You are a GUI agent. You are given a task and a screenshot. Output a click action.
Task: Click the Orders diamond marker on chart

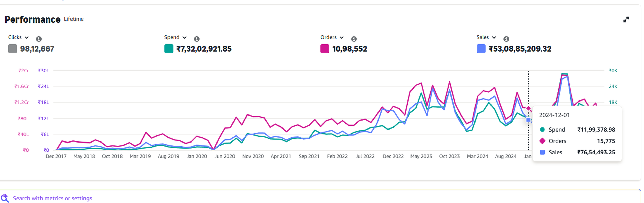point(528,108)
